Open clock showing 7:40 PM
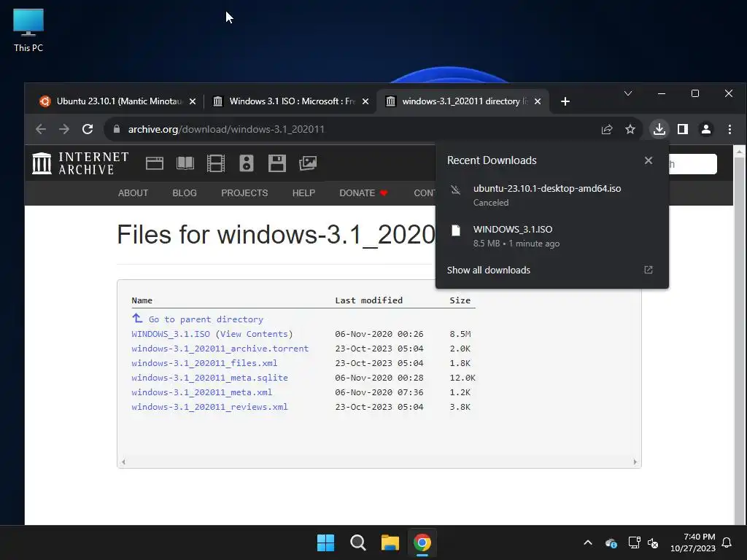The image size is (747, 560). [693, 542]
